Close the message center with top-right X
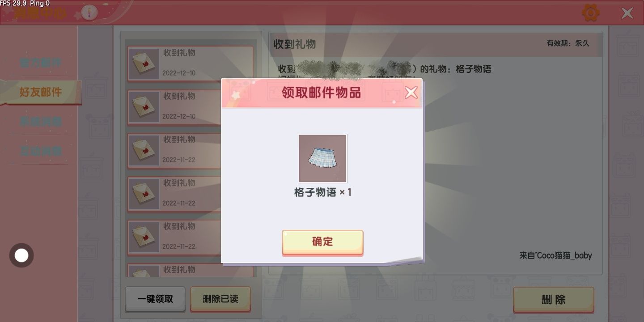This screenshot has width=644, height=322. point(627,13)
